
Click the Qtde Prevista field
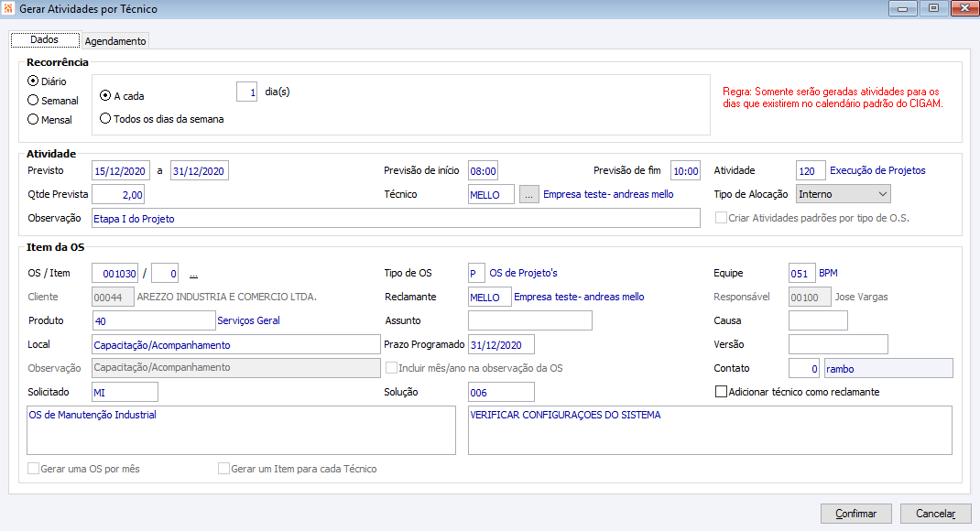pos(118,194)
